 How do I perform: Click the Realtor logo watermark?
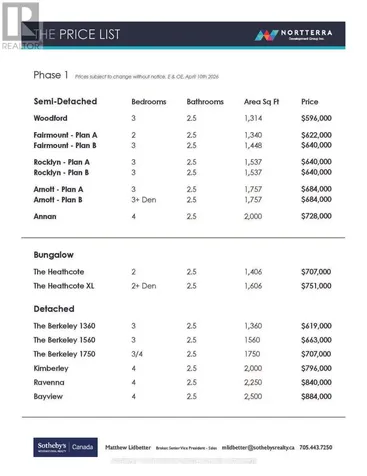[x=21, y=26]
